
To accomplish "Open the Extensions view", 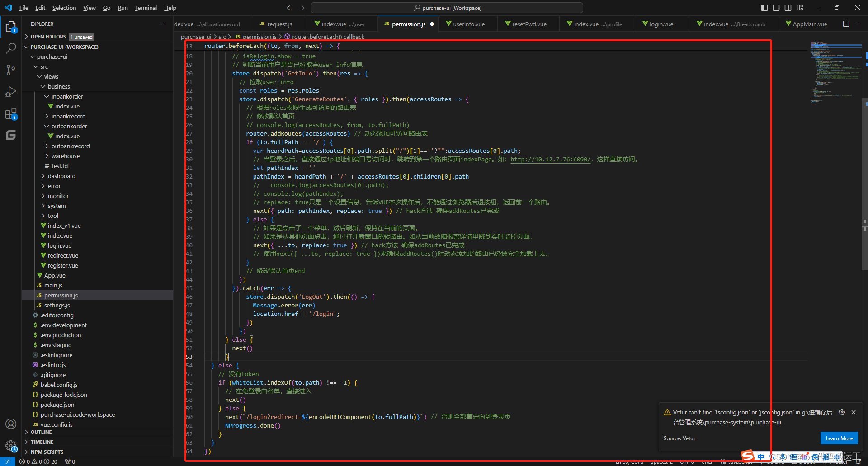I will click(11, 113).
